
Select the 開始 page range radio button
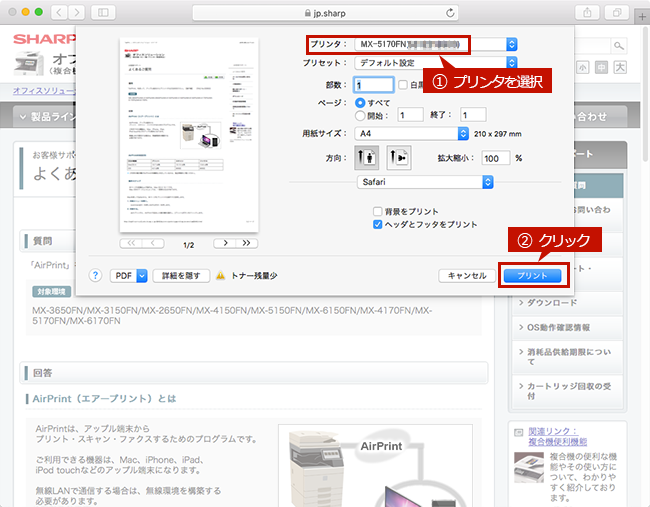click(360, 115)
